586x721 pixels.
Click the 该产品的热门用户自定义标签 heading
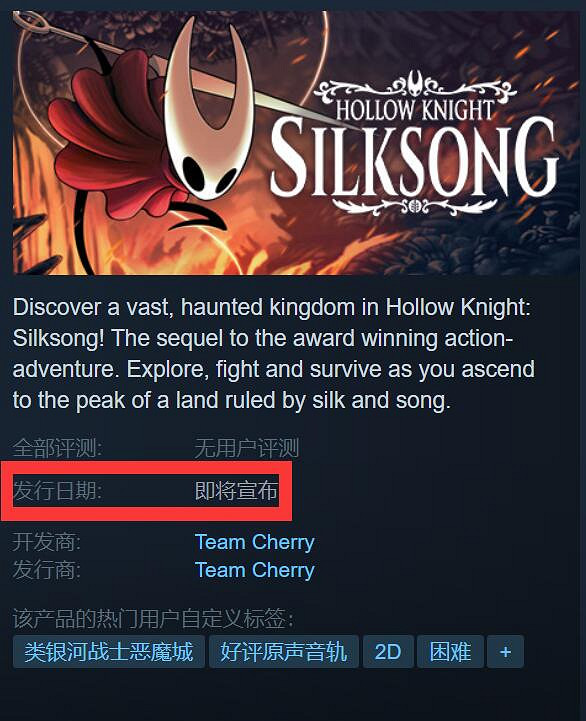pos(153,618)
